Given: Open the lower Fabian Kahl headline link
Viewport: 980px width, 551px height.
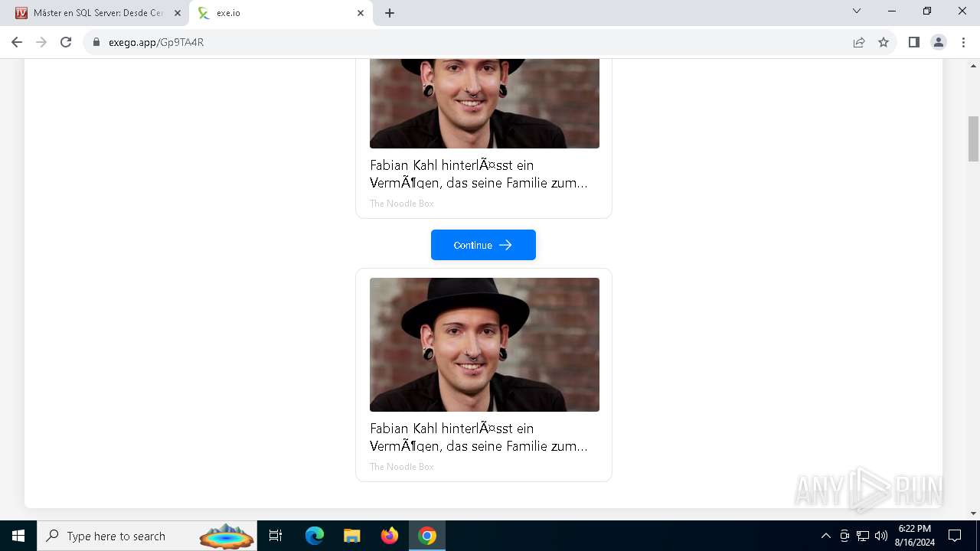Looking at the screenshot, I should (x=479, y=437).
